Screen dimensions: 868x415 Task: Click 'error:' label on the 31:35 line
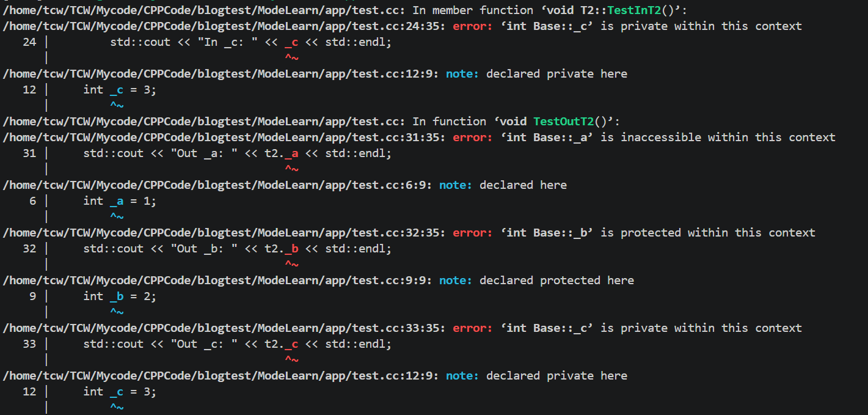coord(473,138)
